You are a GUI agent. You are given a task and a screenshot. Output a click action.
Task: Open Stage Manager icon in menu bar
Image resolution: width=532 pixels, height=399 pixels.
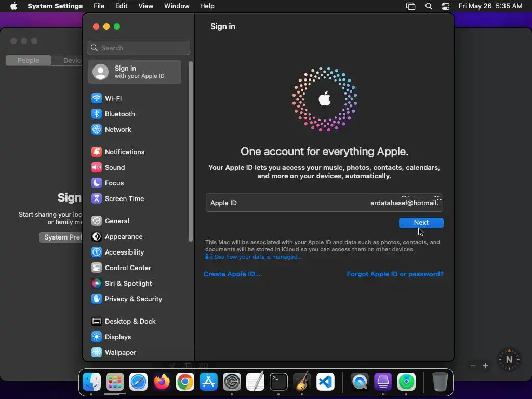click(x=411, y=6)
